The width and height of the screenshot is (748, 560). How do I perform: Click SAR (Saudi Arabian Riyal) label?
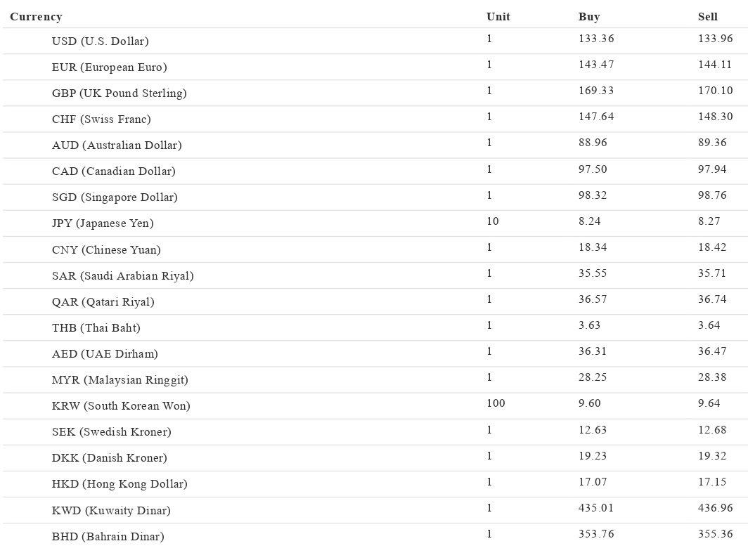tap(122, 276)
